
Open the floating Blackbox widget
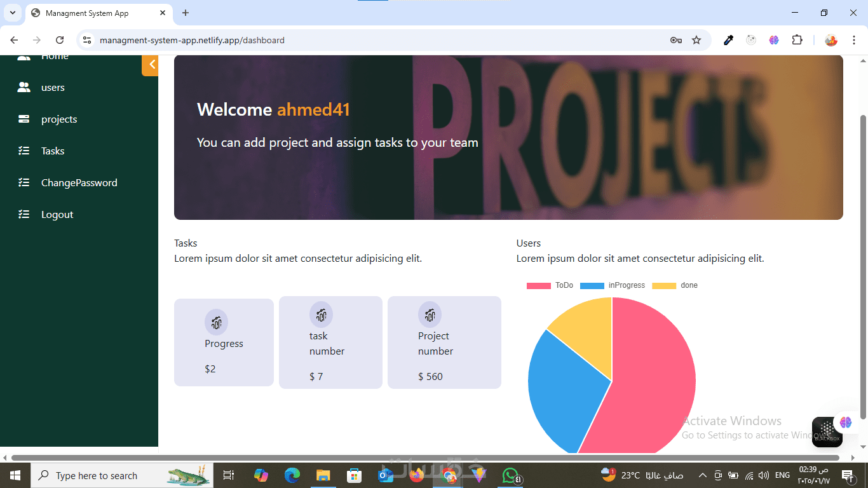(x=827, y=432)
